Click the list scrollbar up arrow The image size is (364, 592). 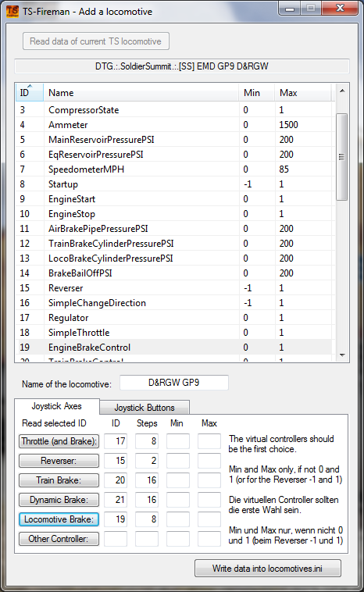(x=342, y=91)
